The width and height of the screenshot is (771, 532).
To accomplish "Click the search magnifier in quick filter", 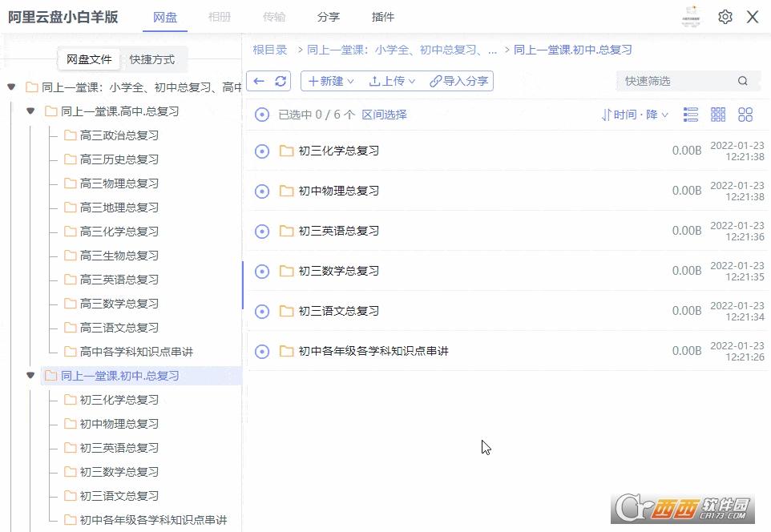I will coord(742,81).
